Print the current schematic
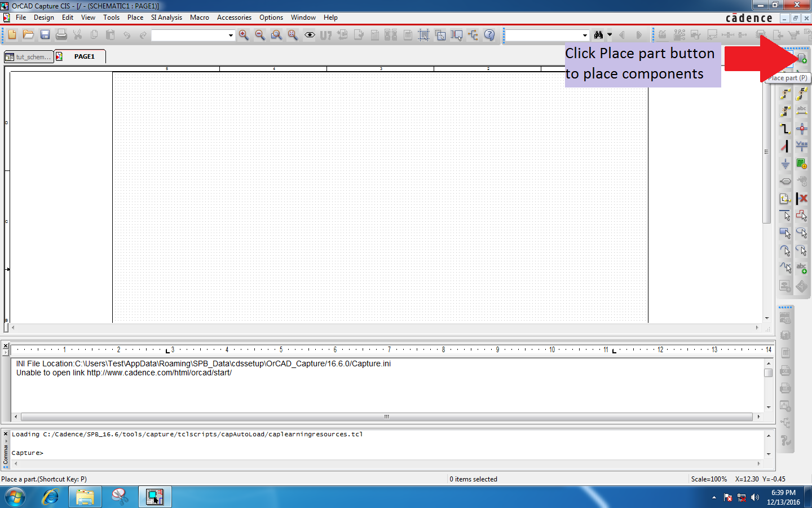812x508 pixels. click(x=61, y=35)
